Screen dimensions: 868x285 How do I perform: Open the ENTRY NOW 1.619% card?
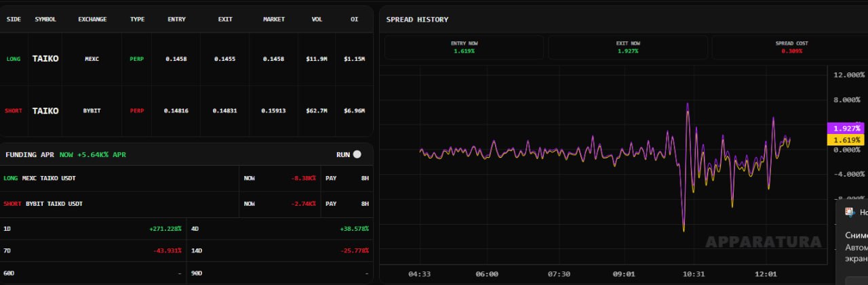point(464,47)
